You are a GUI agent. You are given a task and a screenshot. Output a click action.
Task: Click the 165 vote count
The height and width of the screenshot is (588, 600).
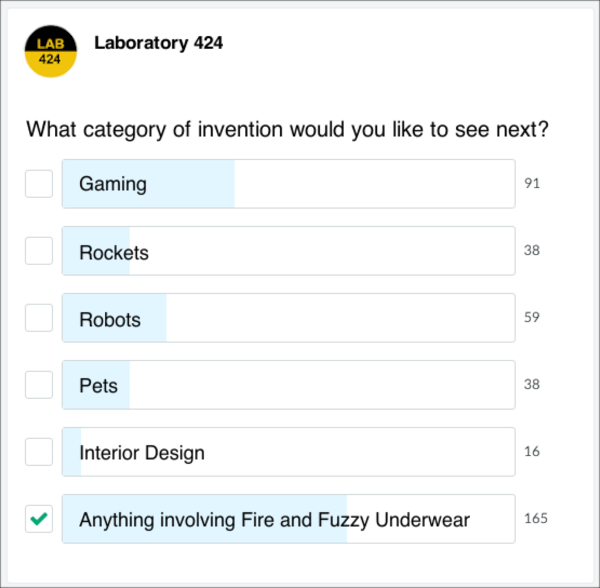point(536,519)
